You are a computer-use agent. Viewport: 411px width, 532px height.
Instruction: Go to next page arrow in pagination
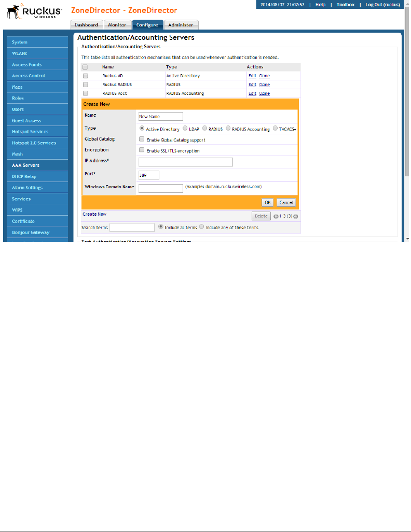tap(295, 216)
